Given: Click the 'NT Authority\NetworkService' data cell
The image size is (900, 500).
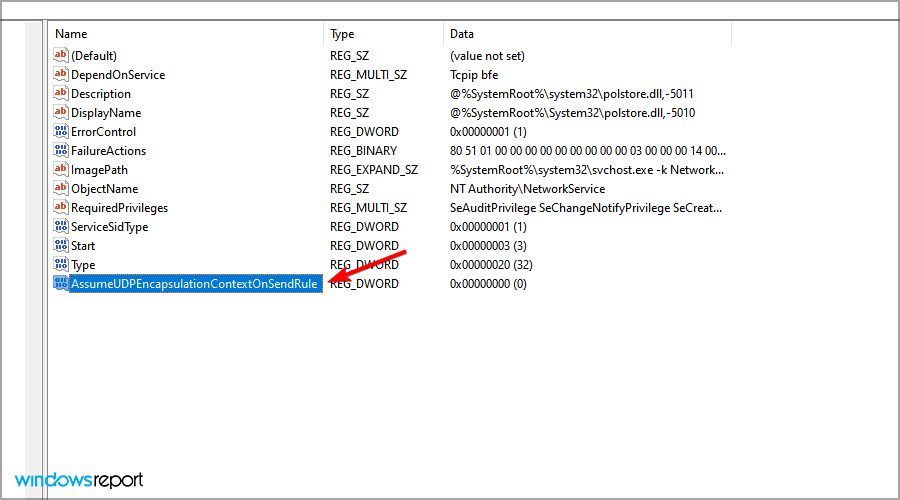Looking at the screenshot, I should pyautogui.click(x=527, y=188).
